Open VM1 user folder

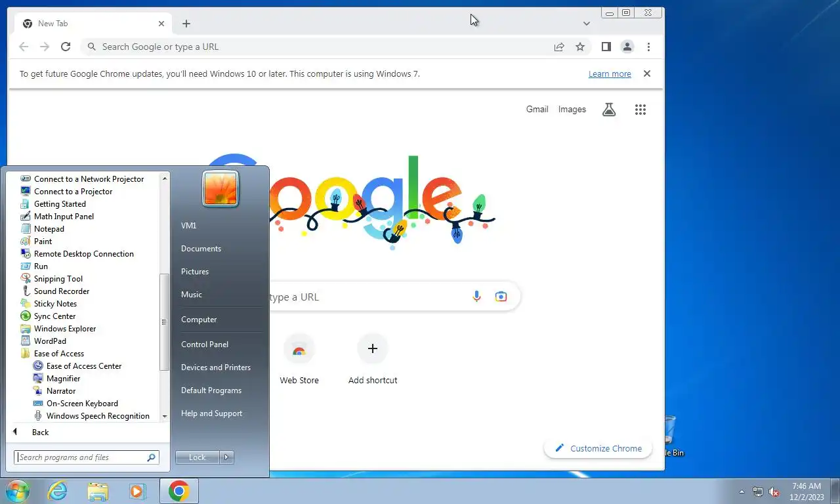click(188, 226)
